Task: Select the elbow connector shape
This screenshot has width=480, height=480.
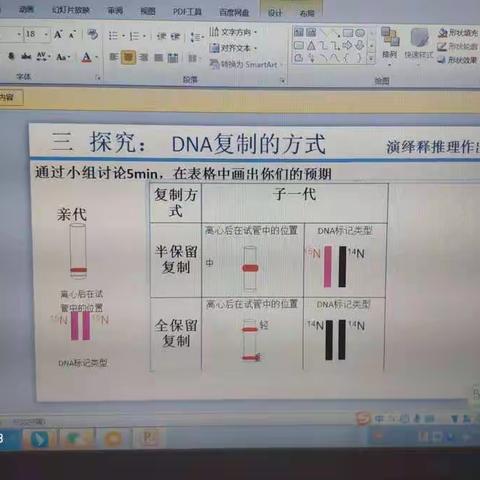Action: coord(323,45)
